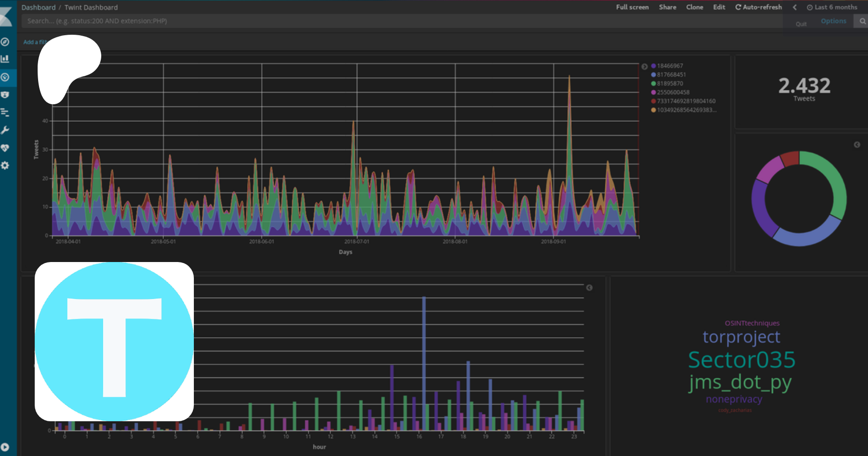The image size is (868, 456).
Task: Toggle the hourly bar chart legend arrow
Action: tap(589, 288)
